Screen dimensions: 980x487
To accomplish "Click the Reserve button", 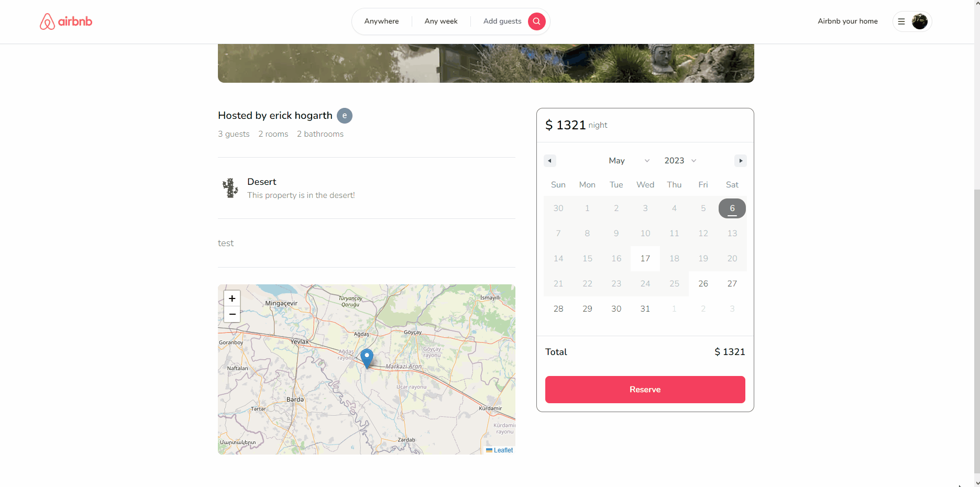I will (645, 390).
